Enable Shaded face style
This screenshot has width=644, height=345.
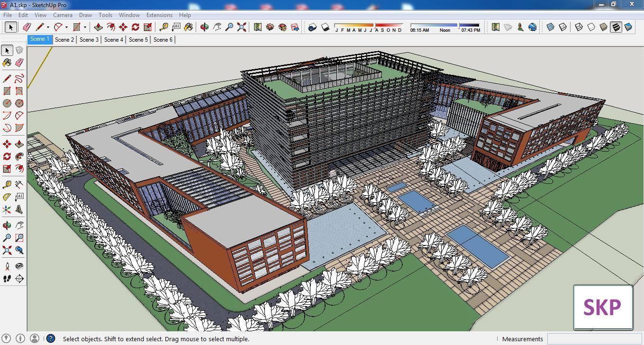coord(603,27)
